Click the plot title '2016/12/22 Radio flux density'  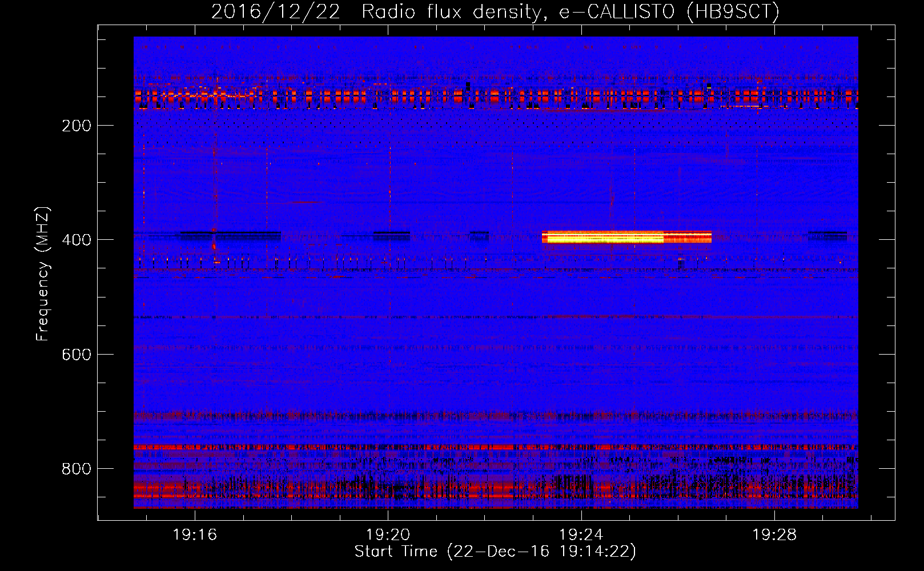495,12
